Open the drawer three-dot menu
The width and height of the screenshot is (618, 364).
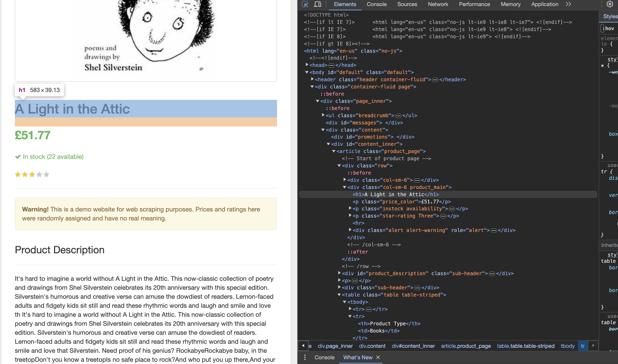click(305, 357)
